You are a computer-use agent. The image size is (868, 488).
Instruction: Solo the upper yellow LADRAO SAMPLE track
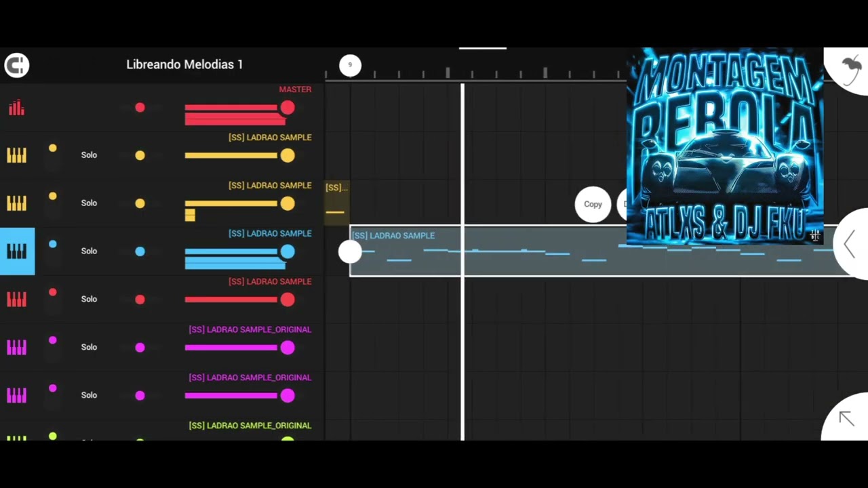tap(89, 155)
